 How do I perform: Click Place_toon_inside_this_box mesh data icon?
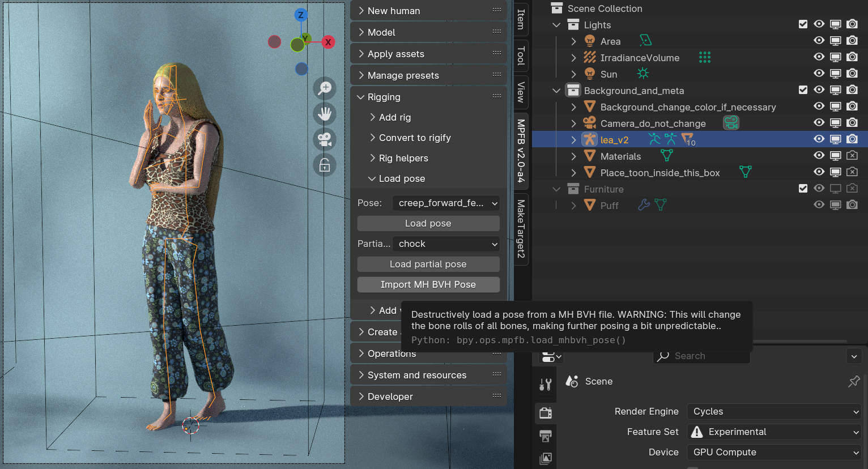click(x=746, y=172)
